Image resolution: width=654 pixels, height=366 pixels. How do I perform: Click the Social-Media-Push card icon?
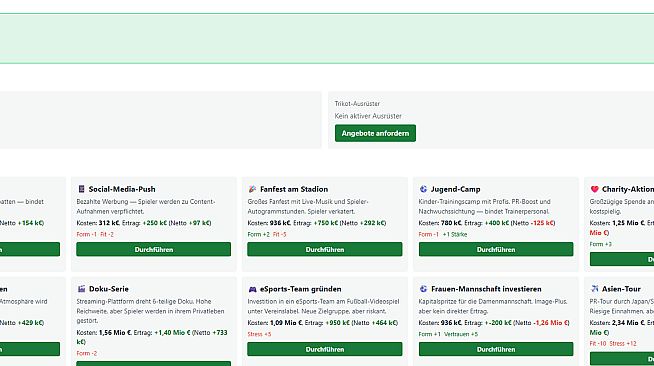click(x=81, y=189)
